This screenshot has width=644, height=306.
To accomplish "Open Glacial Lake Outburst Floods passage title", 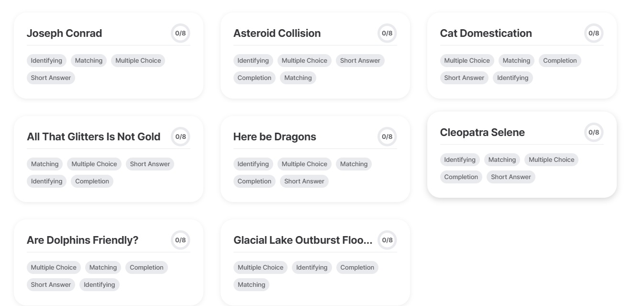I will (302, 240).
